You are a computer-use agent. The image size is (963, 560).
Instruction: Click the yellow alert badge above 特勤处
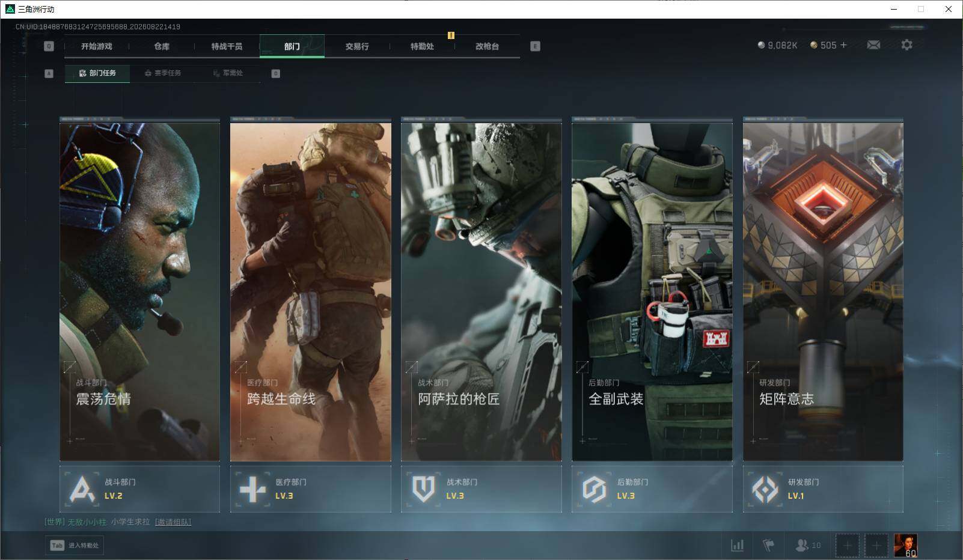pyautogui.click(x=451, y=35)
